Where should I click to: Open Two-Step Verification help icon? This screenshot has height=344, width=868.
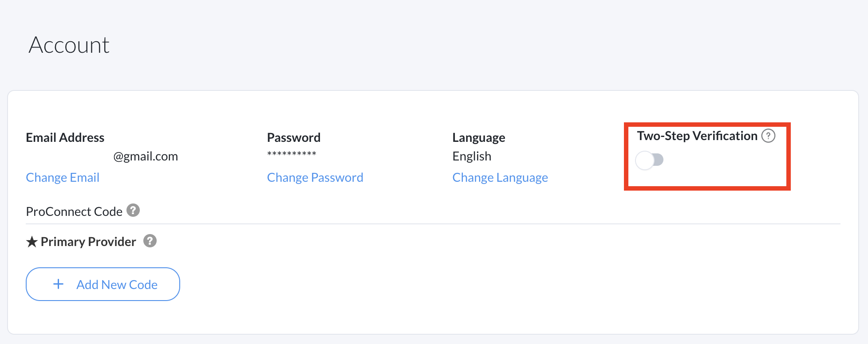(768, 136)
